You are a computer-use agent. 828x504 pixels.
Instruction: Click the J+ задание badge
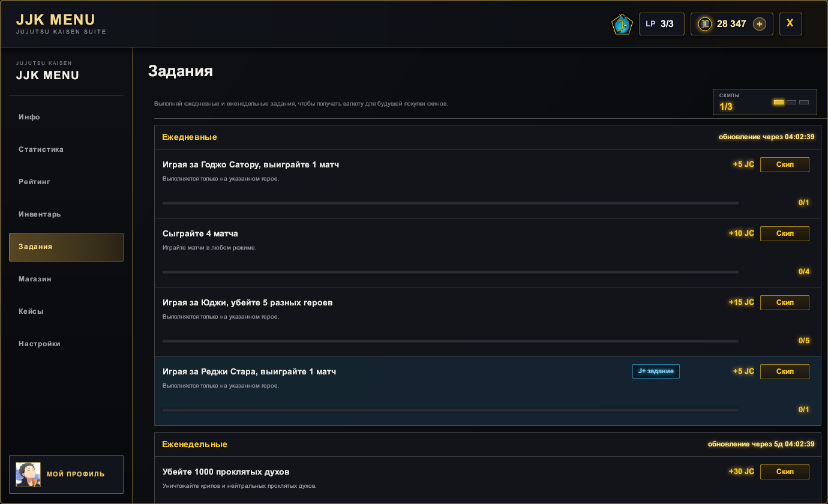point(656,371)
